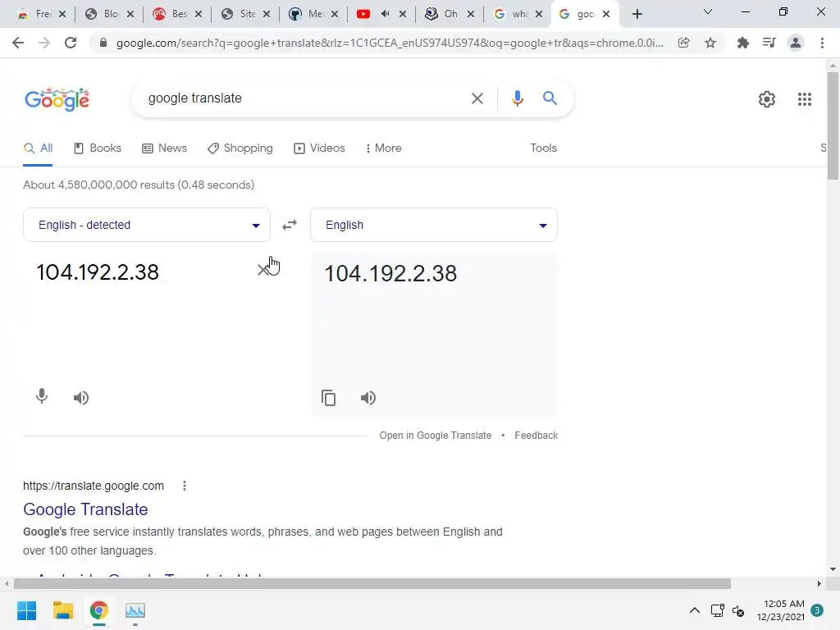Submit search with magnifier icon
The image size is (840, 630).
click(x=550, y=98)
